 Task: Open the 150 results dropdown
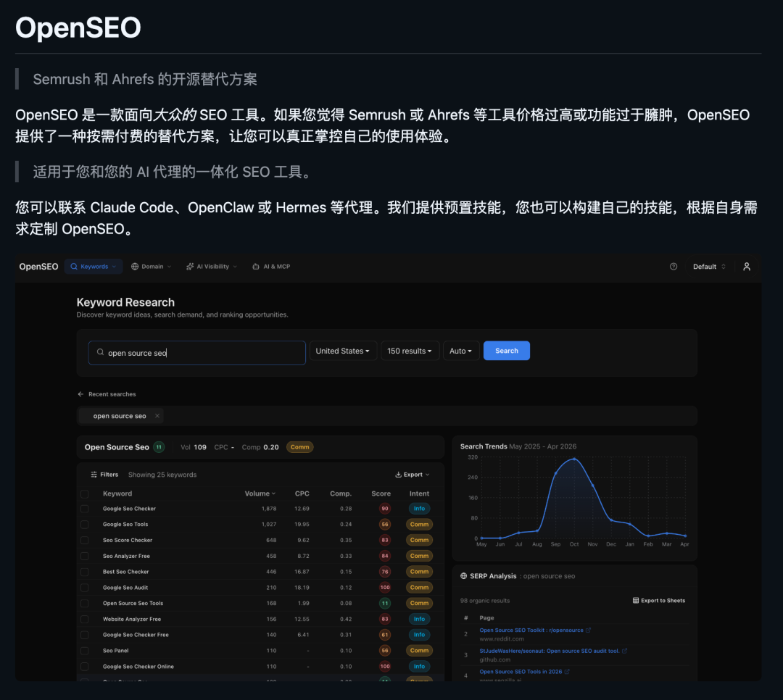click(x=410, y=351)
